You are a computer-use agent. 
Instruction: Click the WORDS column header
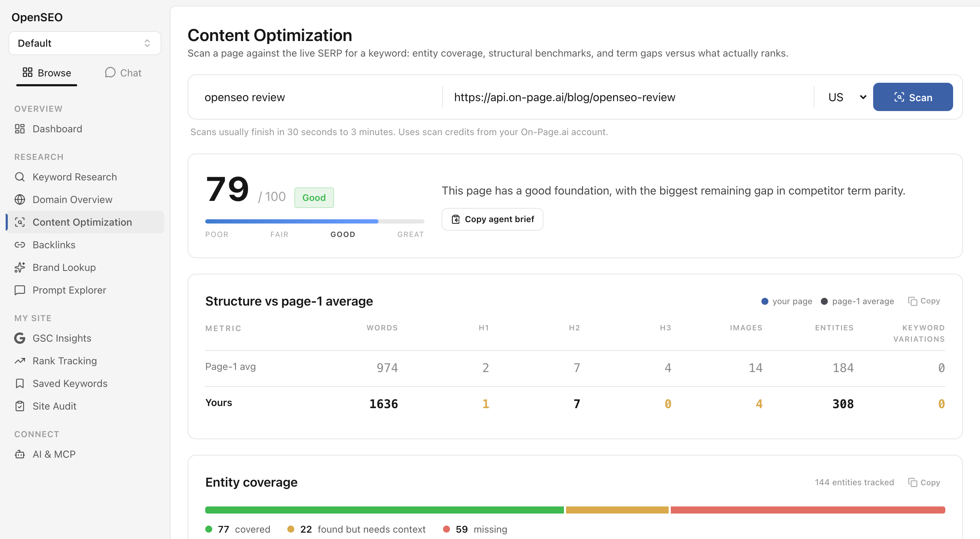[x=382, y=328]
